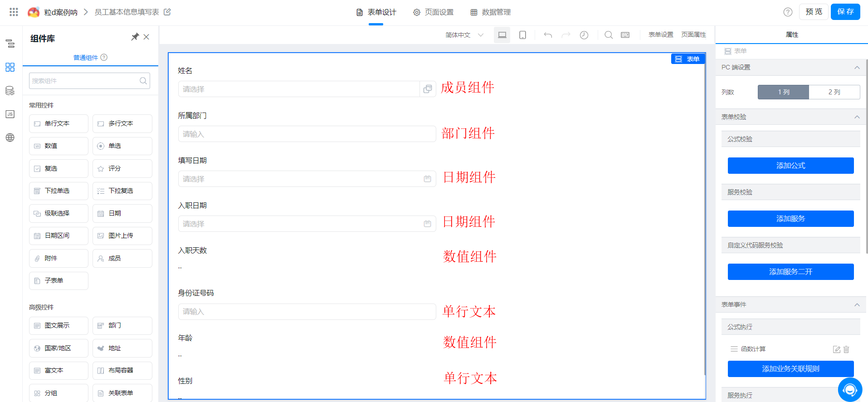Click the 添加服务 button
The image size is (868, 402).
pyautogui.click(x=790, y=219)
